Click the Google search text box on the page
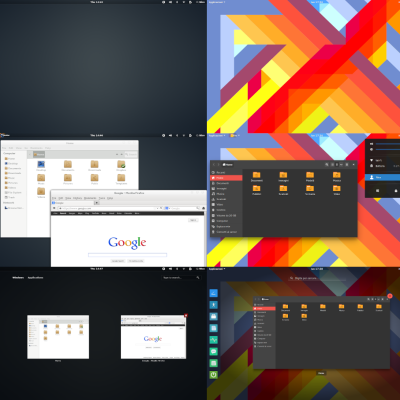 (x=127, y=255)
